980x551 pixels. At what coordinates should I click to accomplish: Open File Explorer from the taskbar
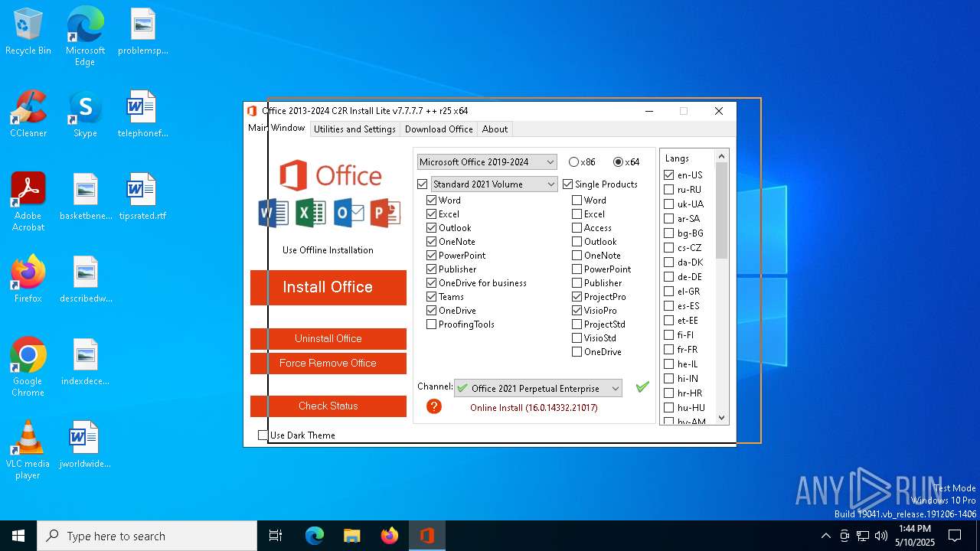click(x=351, y=536)
